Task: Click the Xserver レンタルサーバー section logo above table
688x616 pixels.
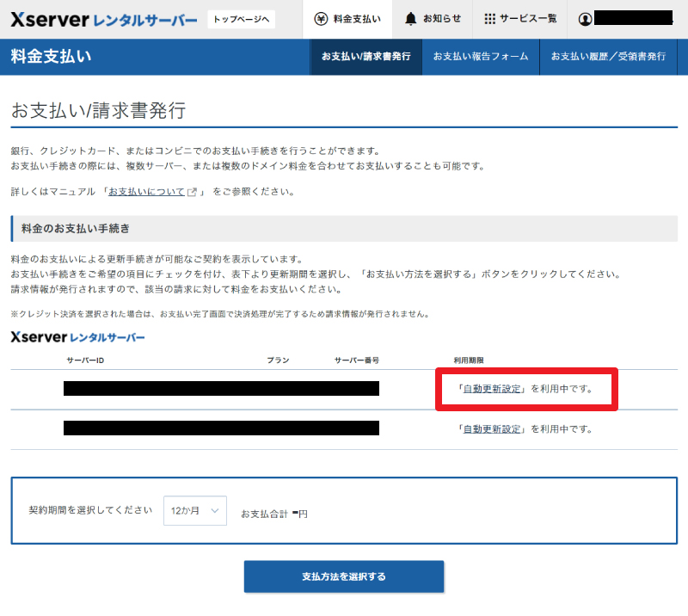Action: [x=77, y=337]
